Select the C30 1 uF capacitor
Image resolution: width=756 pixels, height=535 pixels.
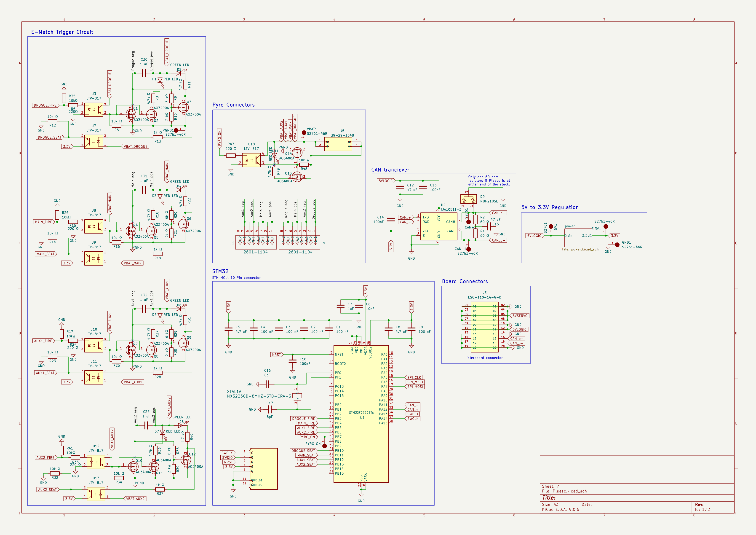click(144, 73)
